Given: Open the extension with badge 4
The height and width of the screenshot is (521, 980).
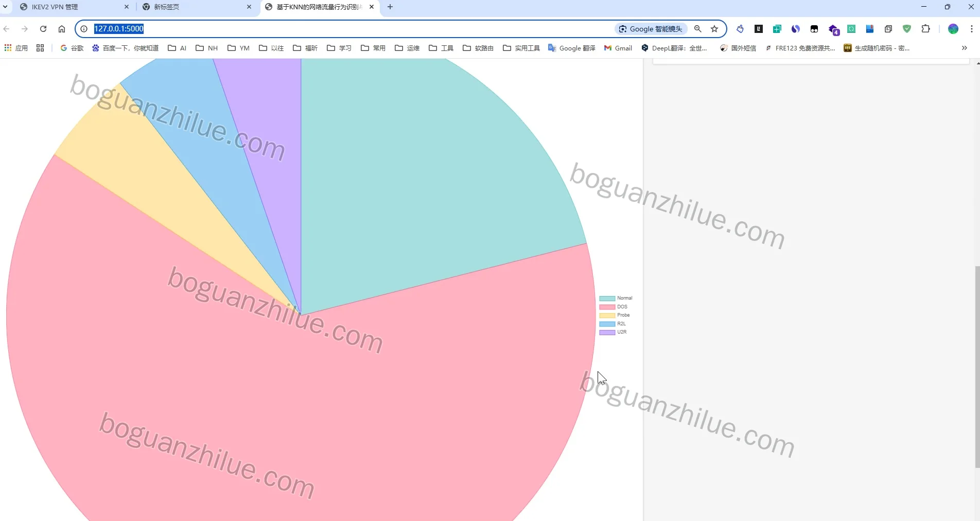Looking at the screenshot, I should coord(833,29).
